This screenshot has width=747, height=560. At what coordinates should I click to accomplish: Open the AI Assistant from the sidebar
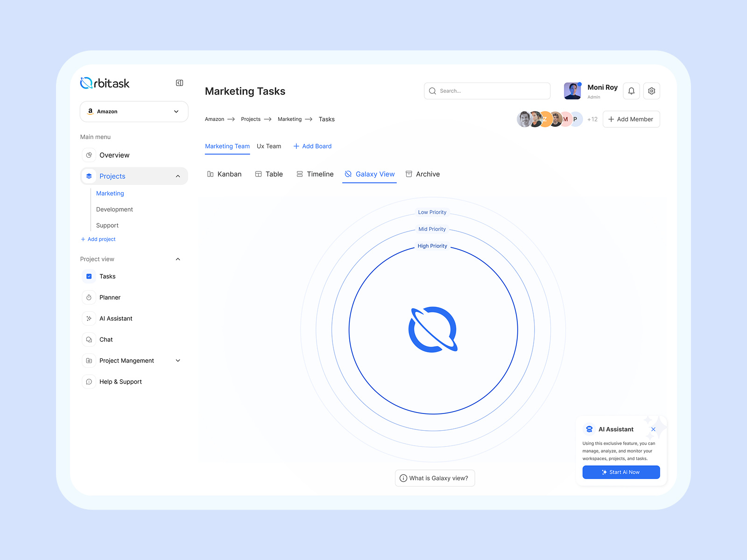89,318
